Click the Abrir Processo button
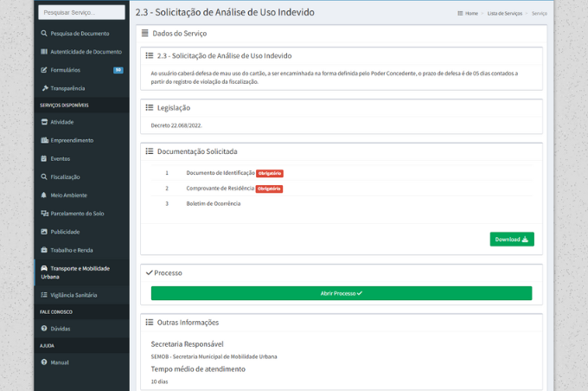This screenshot has width=588, height=391. (341, 293)
